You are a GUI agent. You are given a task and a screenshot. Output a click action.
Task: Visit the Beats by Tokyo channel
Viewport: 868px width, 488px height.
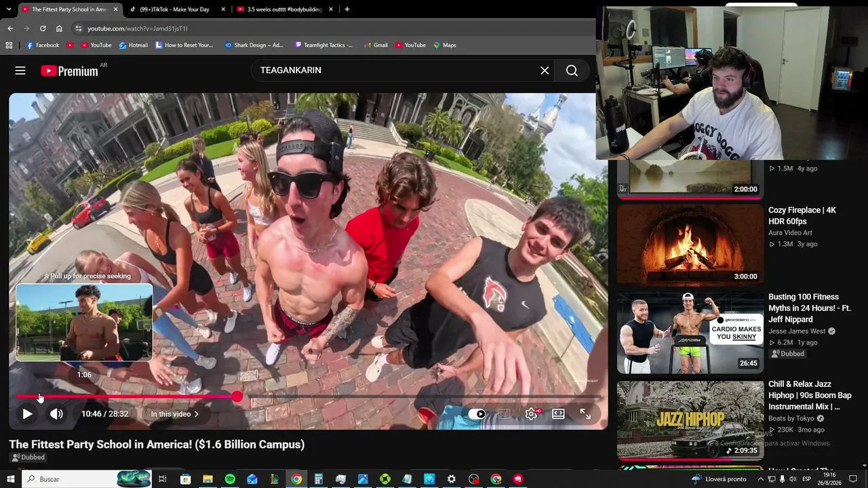791,418
